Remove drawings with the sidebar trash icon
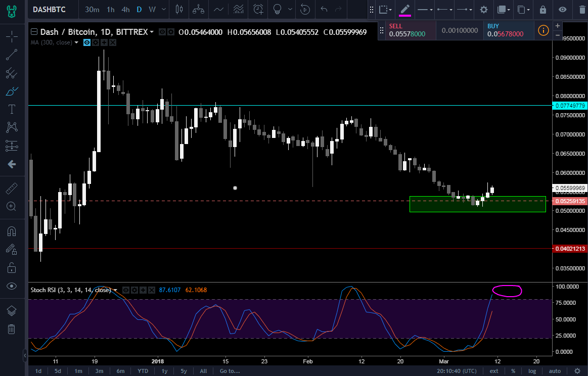Image resolution: width=588 pixels, height=376 pixels. (12, 329)
